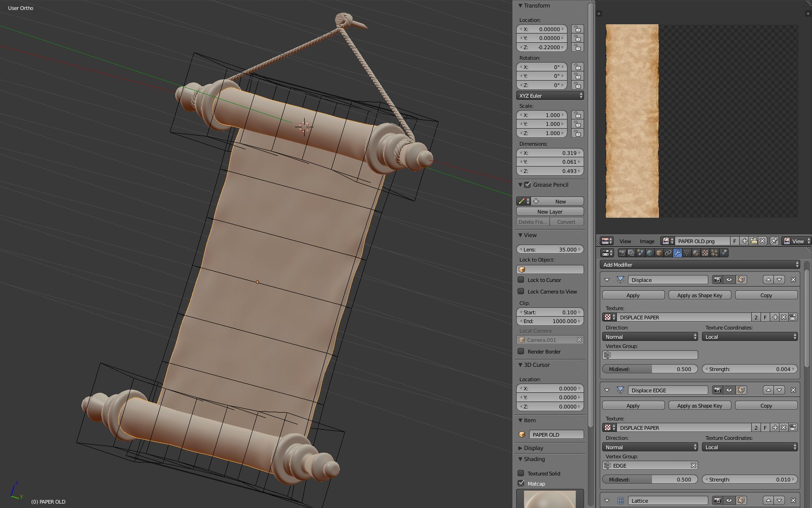Open the Object properties cube tab
The height and width of the screenshot is (508, 812).
[659, 253]
